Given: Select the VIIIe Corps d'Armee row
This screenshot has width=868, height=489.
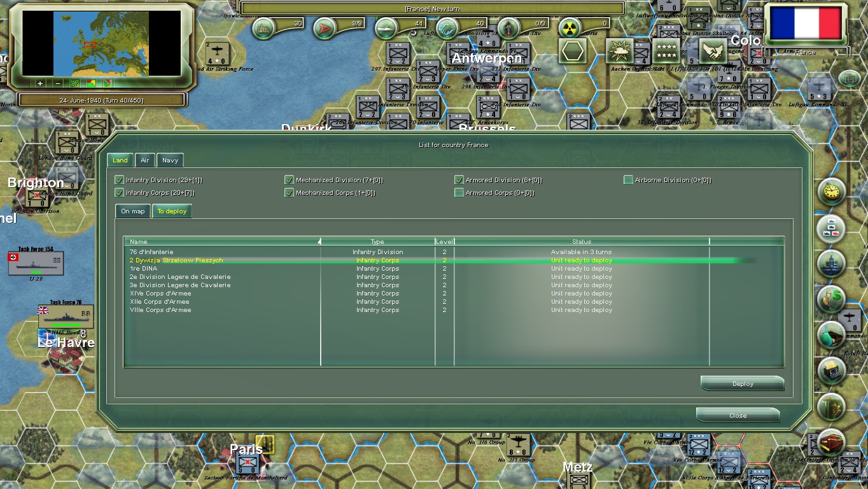Looking at the screenshot, I should coord(454,310).
